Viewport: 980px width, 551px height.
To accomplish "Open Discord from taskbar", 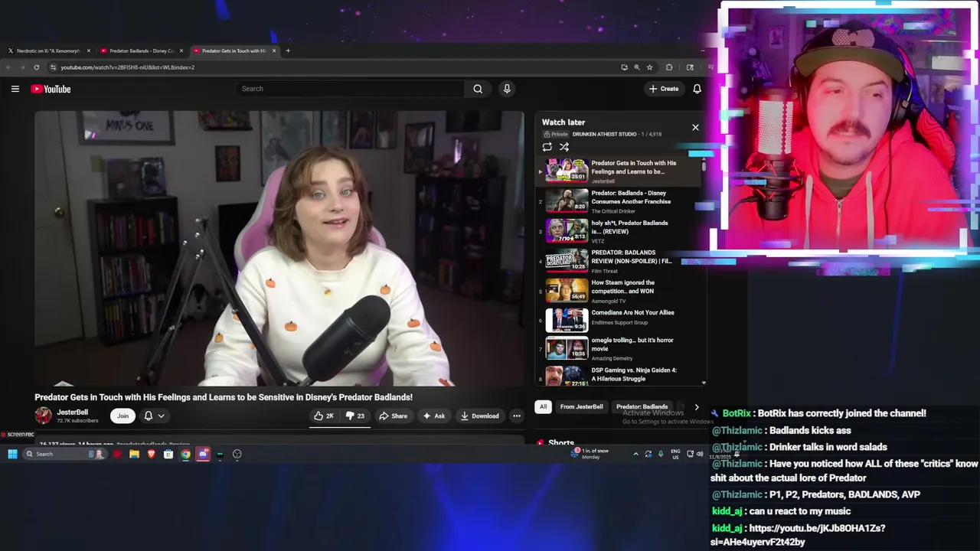I will pos(203,454).
